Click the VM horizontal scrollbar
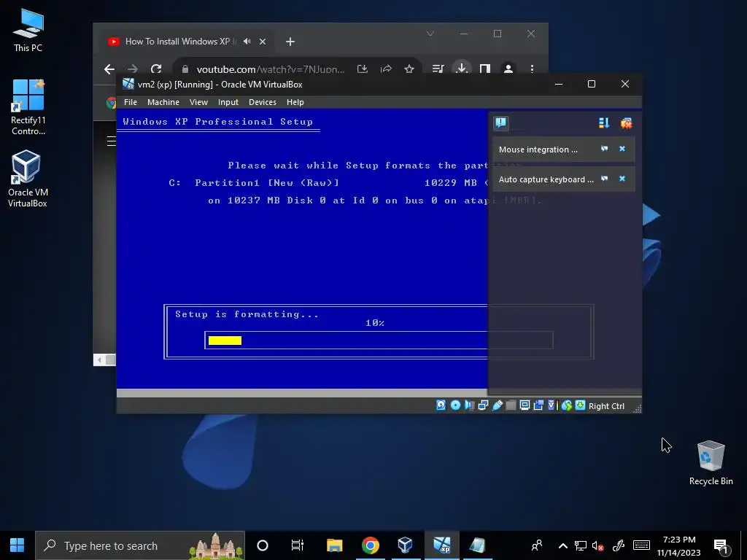The image size is (747, 560). coord(302,393)
